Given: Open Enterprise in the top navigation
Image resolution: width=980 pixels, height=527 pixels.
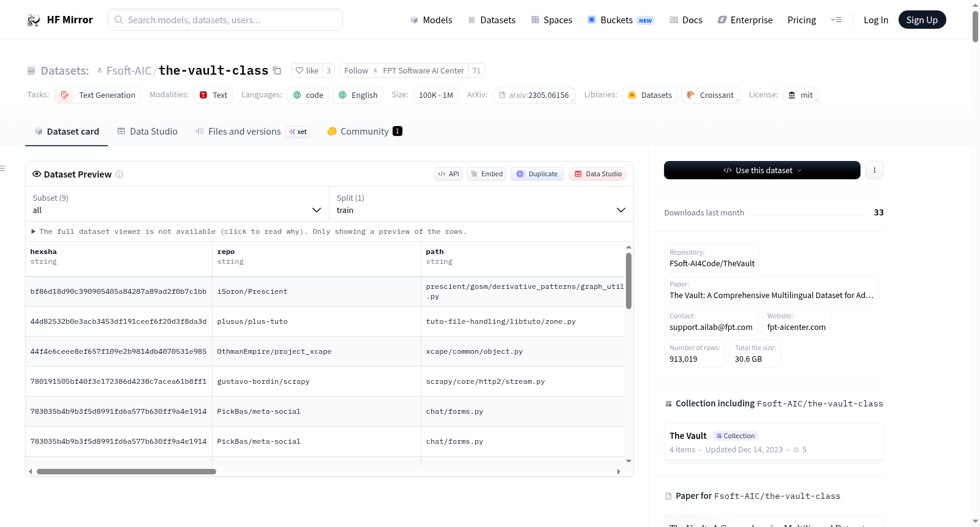Looking at the screenshot, I should [745, 20].
